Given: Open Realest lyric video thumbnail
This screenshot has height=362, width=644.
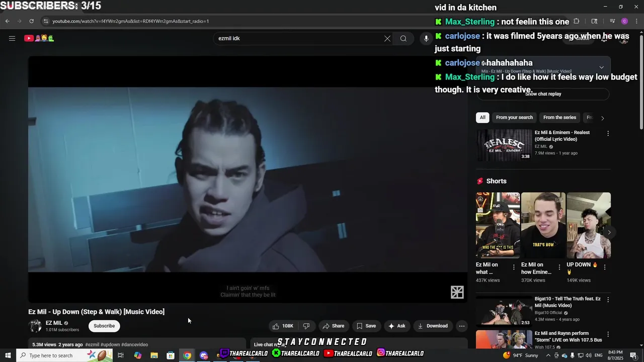Looking at the screenshot, I should pyautogui.click(x=504, y=145).
